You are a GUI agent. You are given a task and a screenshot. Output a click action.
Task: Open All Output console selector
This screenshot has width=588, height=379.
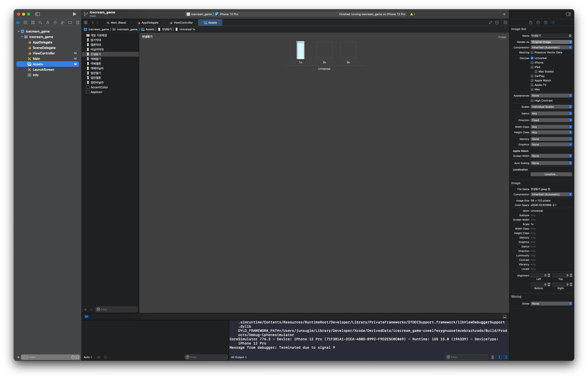239,357
